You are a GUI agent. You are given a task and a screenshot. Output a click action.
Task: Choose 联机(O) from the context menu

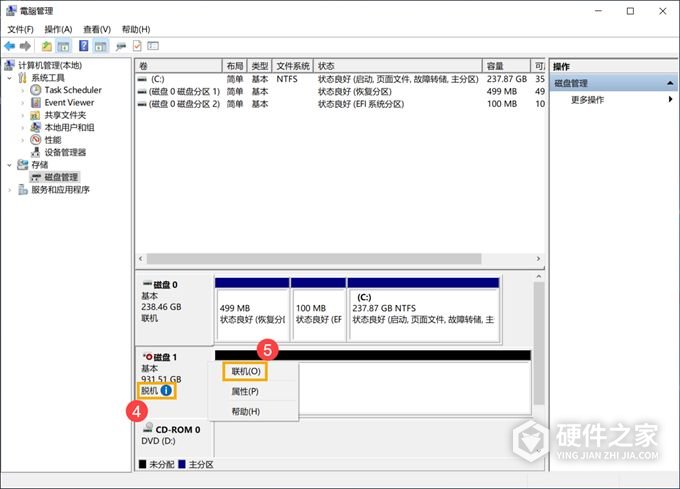tap(245, 371)
